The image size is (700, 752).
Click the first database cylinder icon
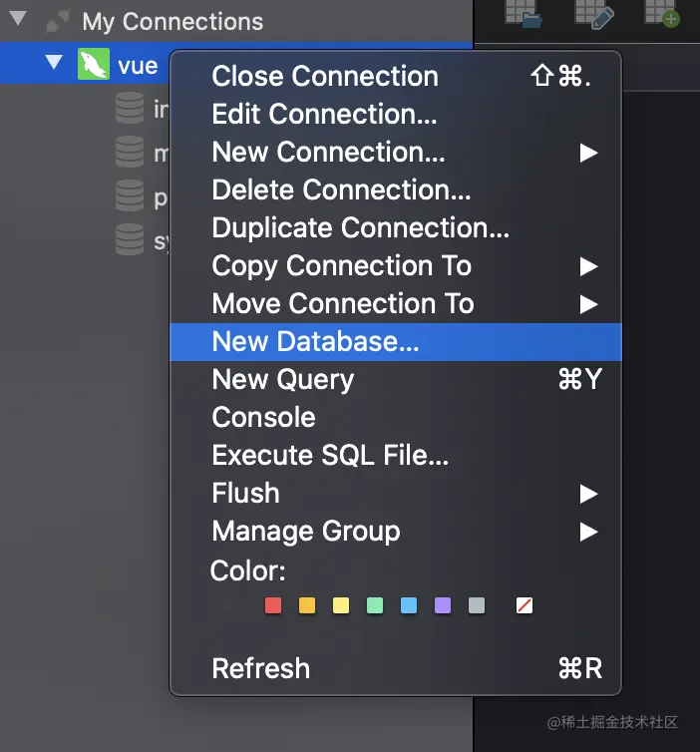pyautogui.click(x=130, y=108)
